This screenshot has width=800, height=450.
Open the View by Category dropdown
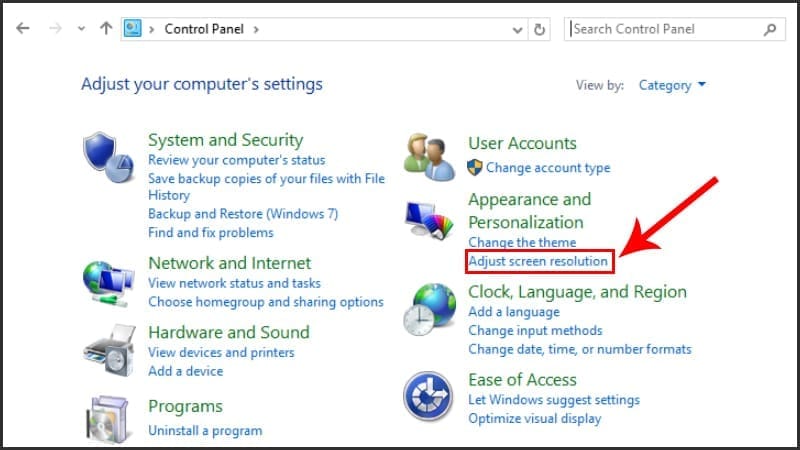(x=672, y=85)
